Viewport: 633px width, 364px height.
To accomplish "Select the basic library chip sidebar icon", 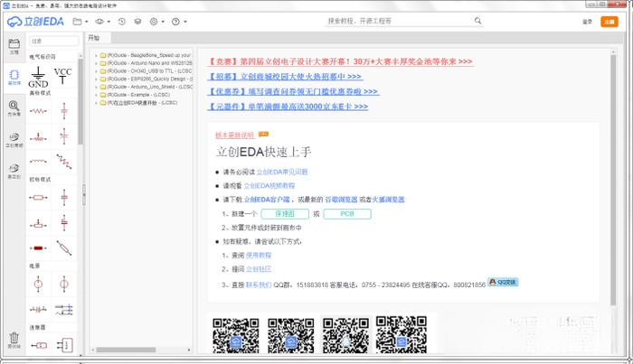I will pyautogui.click(x=14, y=77).
